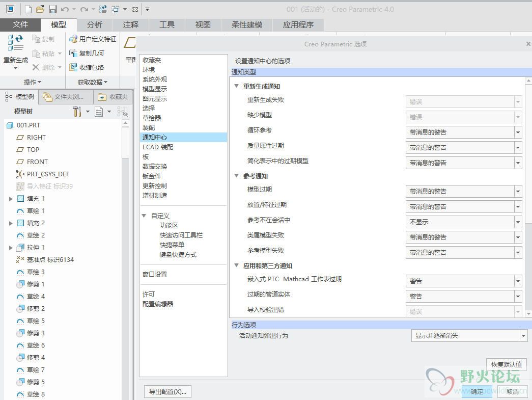Expand the 填充 2 tree node
Image resolution: width=532 pixels, height=400 pixels.
[x=11, y=223]
